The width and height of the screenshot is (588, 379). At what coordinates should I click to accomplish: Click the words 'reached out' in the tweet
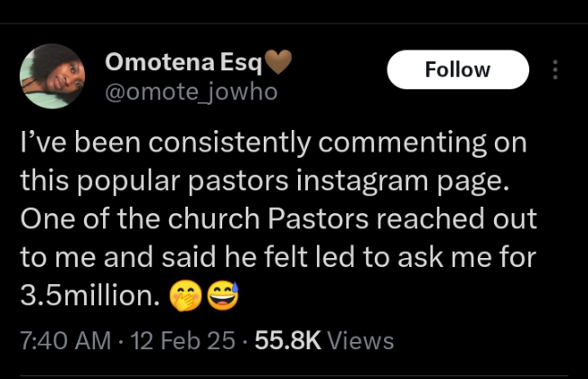(473, 219)
